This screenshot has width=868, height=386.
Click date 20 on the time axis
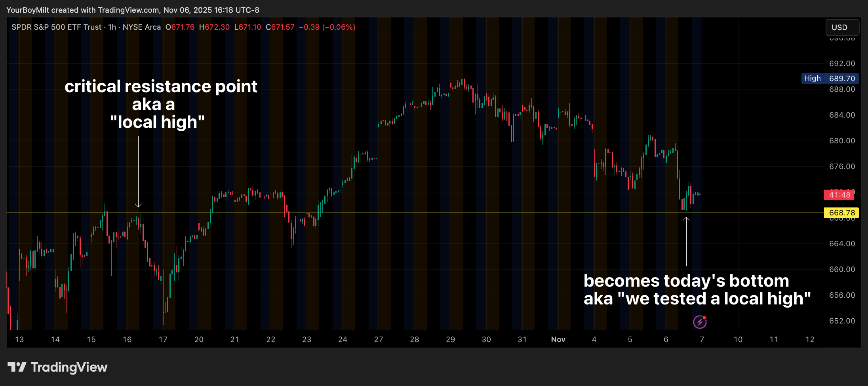[x=199, y=339]
